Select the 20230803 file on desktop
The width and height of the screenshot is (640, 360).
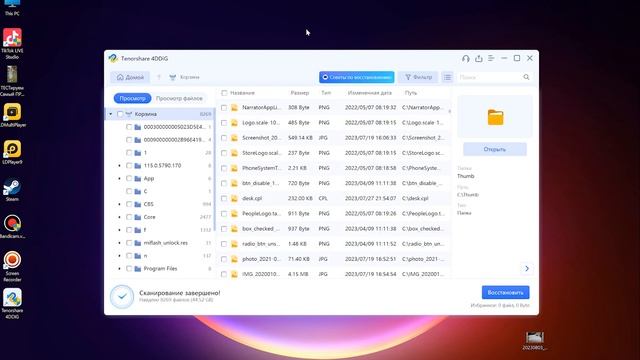coord(535,341)
